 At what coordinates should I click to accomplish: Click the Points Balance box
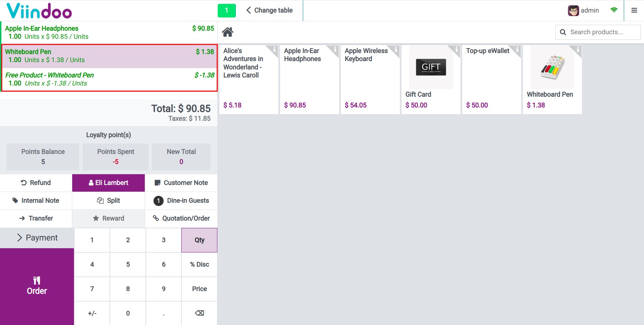[x=43, y=157]
